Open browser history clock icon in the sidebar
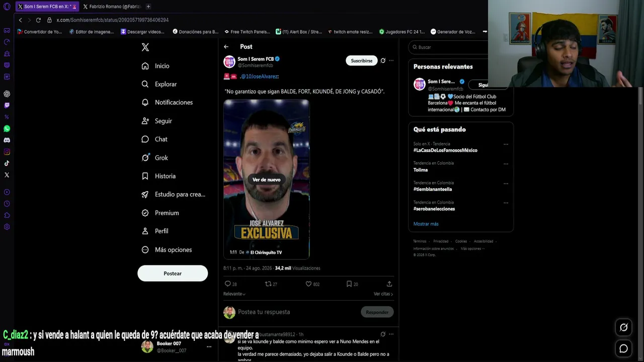The width and height of the screenshot is (644, 362). tap(7, 204)
